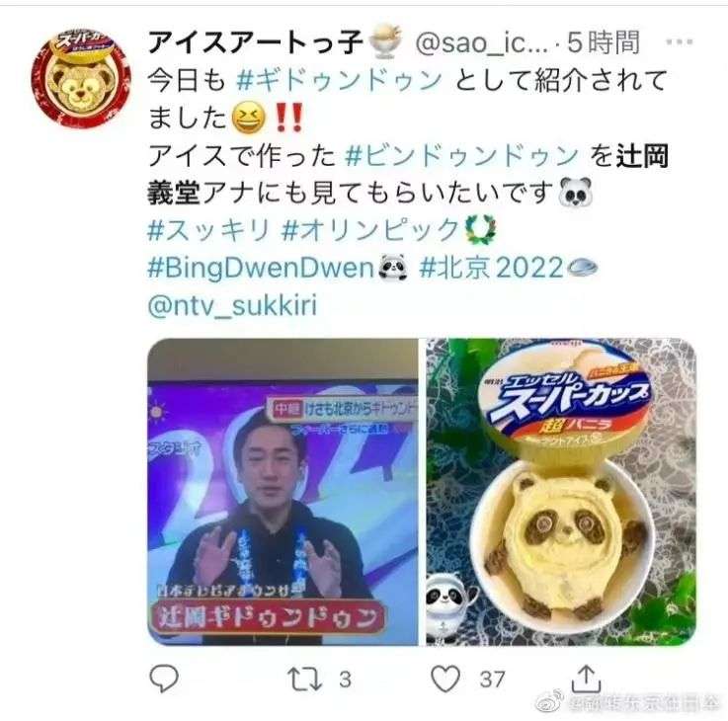Open the 5時間 timestamp
This screenshot has height=721, width=728.
605,42
